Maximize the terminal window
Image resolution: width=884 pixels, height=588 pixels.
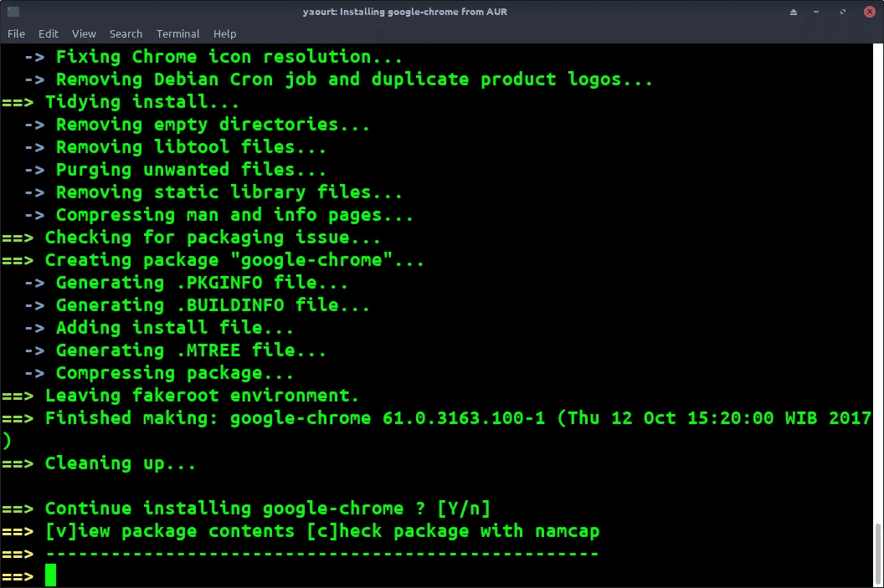tap(843, 12)
